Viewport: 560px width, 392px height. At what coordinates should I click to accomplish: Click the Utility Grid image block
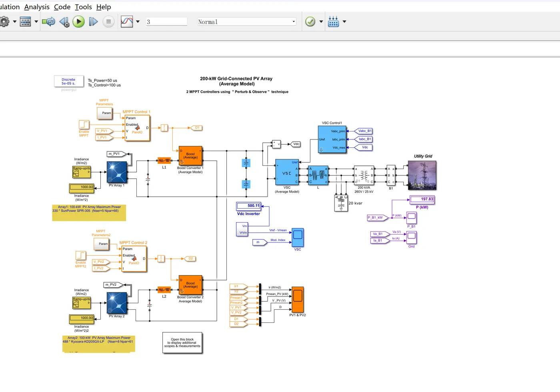pos(422,175)
